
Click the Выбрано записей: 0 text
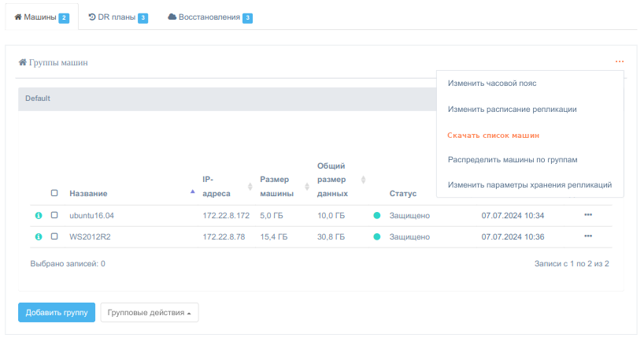pos(68,264)
